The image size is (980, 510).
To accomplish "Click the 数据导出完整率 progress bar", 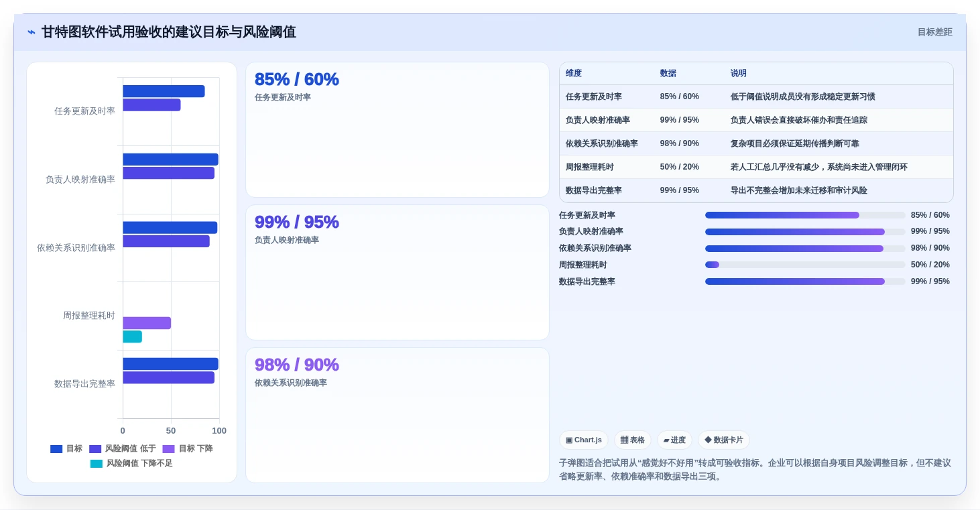I will pyautogui.click(x=805, y=281).
